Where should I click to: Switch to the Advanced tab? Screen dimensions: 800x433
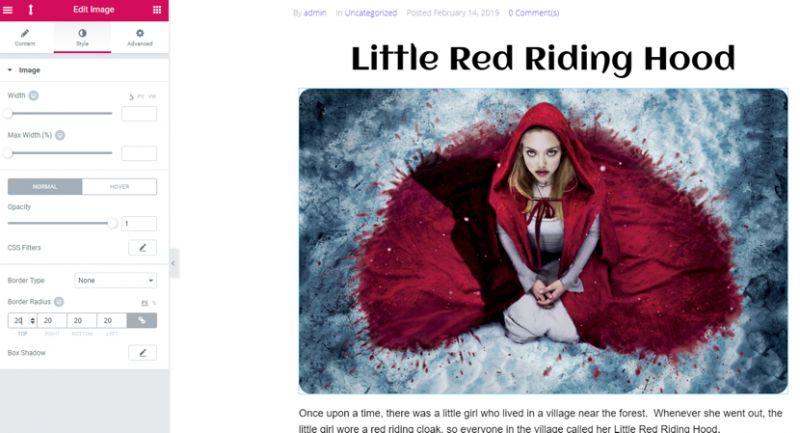pos(140,38)
